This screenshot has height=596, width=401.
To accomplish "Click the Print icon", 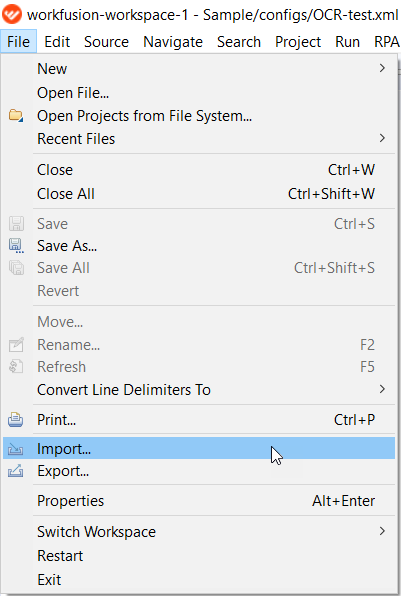I will pyautogui.click(x=16, y=420).
